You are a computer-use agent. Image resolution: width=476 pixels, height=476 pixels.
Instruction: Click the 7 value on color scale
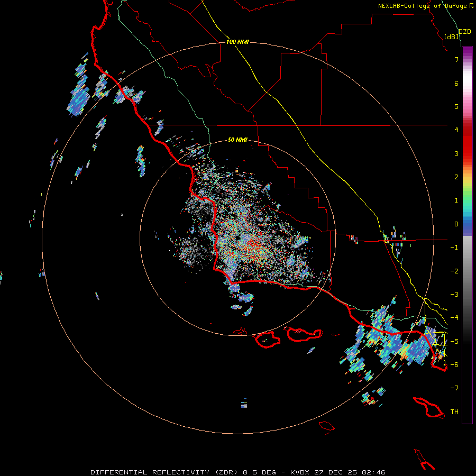456,59
